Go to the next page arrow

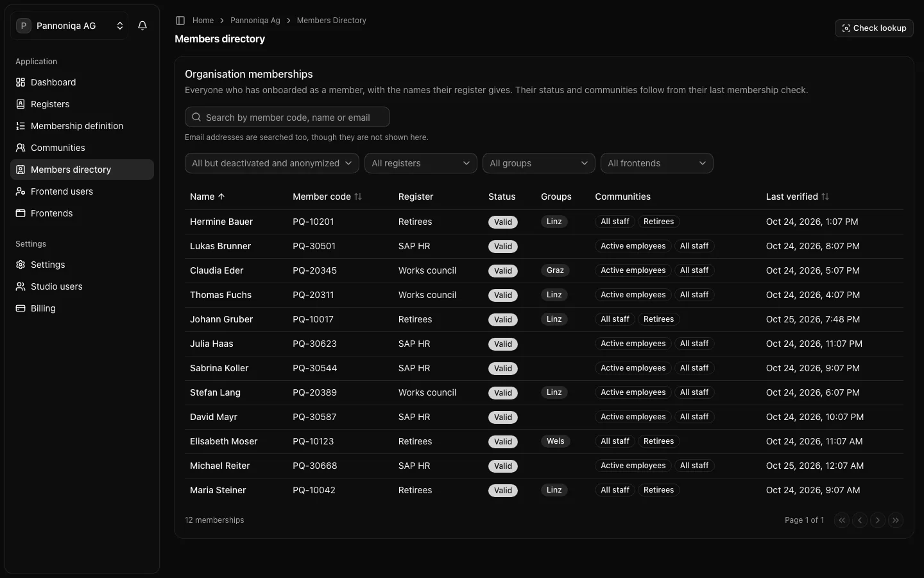[878, 520]
